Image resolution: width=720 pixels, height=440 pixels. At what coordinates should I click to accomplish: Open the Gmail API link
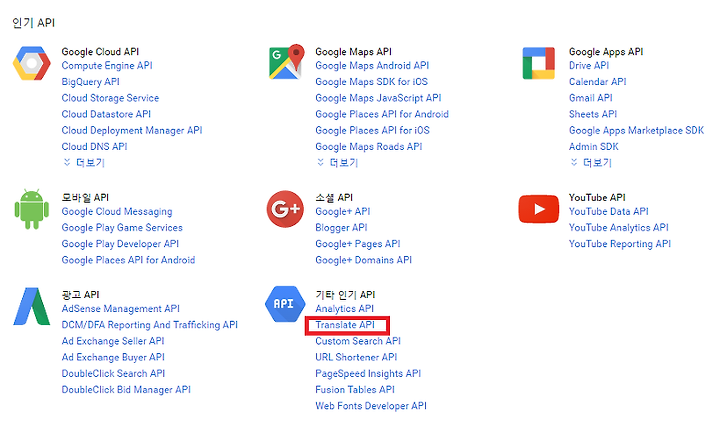(x=591, y=98)
